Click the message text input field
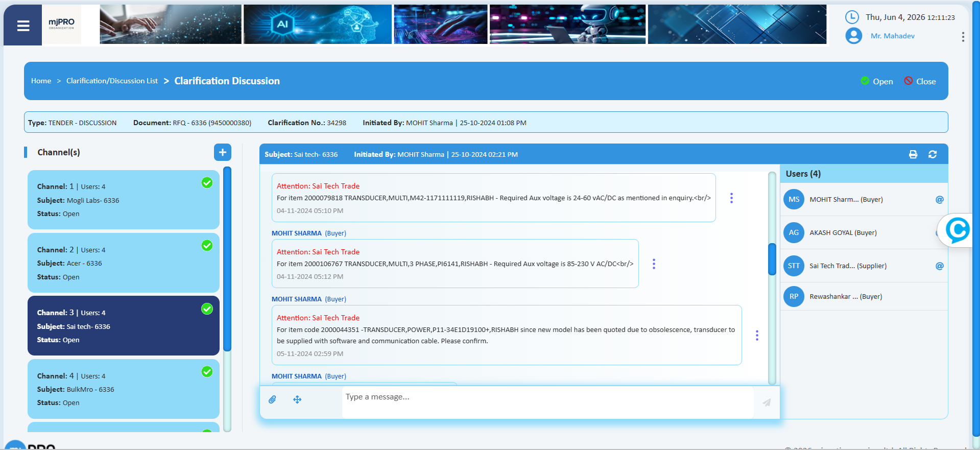The width and height of the screenshot is (980, 450). tap(547, 402)
